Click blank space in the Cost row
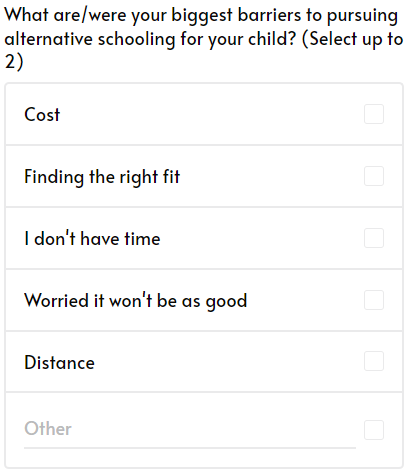Image resolution: width=410 pixels, height=475 pixels. click(x=210, y=114)
